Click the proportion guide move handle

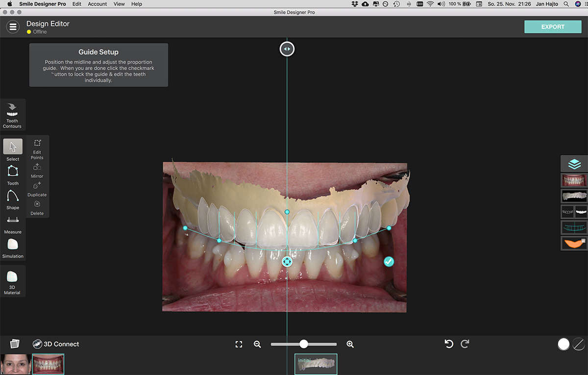click(287, 262)
